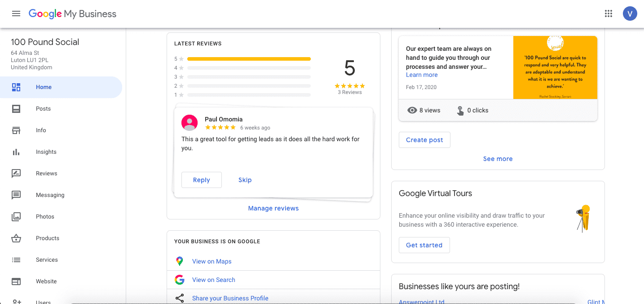Click Learn more on the post
The image size is (644, 304).
(422, 75)
